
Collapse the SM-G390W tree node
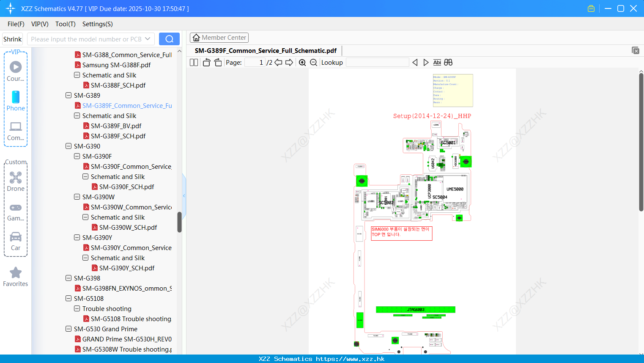(x=77, y=197)
